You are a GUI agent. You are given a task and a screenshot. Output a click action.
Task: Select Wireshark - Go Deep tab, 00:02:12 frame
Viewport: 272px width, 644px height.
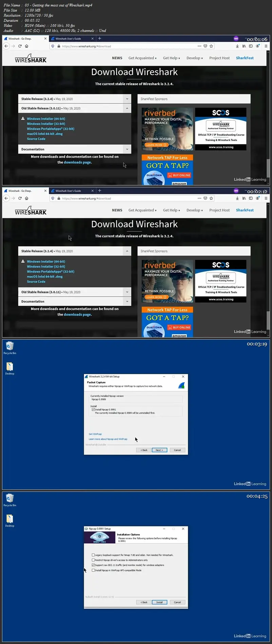(25, 191)
